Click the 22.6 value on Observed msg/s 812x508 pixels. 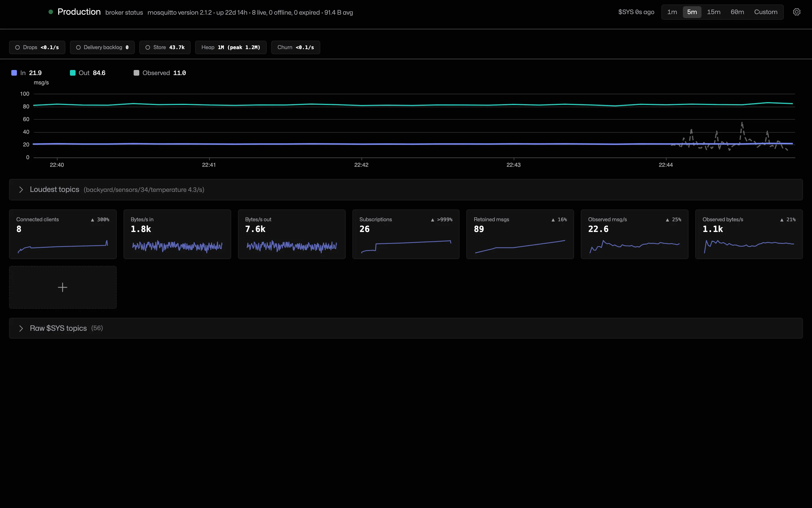(598, 229)
